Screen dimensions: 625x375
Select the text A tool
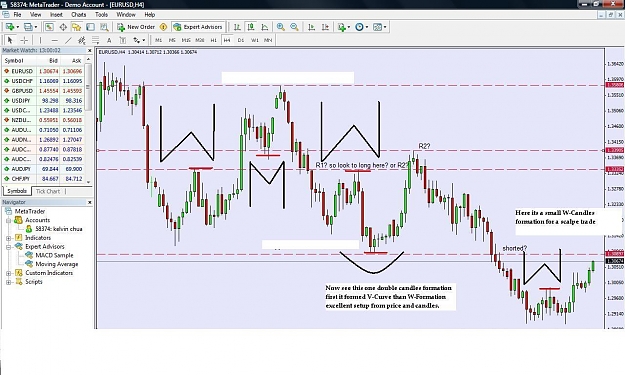coord(109,40)
